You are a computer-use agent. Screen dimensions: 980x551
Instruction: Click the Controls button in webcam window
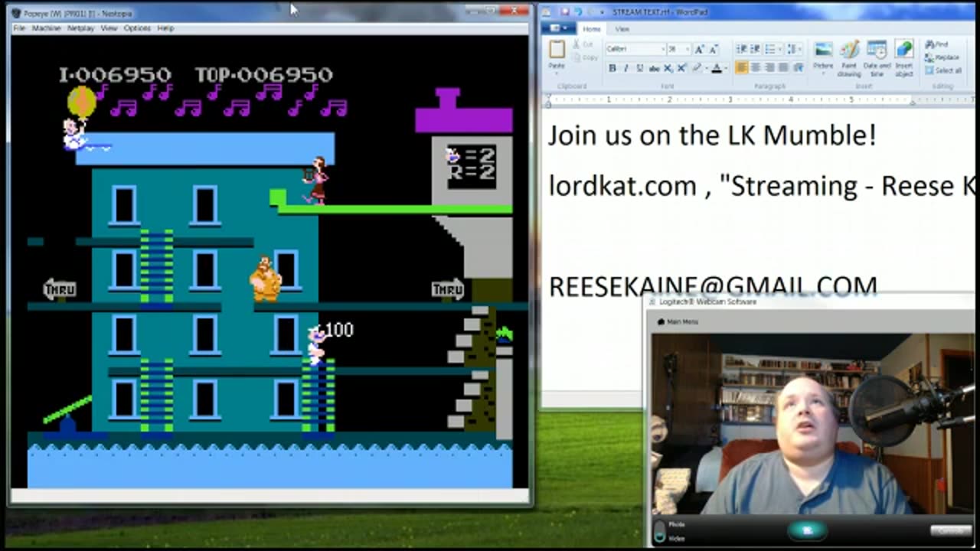950,530
